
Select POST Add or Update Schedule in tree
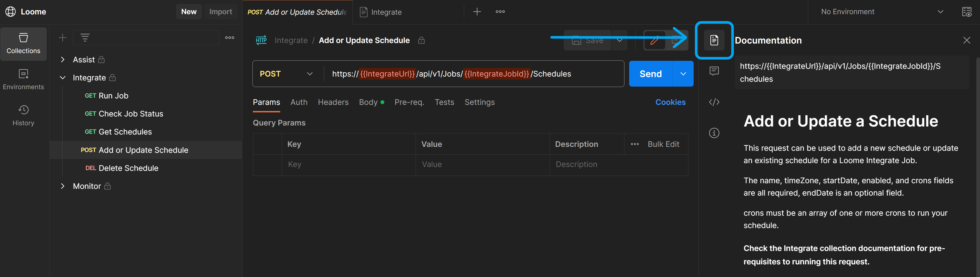point(146,150)
